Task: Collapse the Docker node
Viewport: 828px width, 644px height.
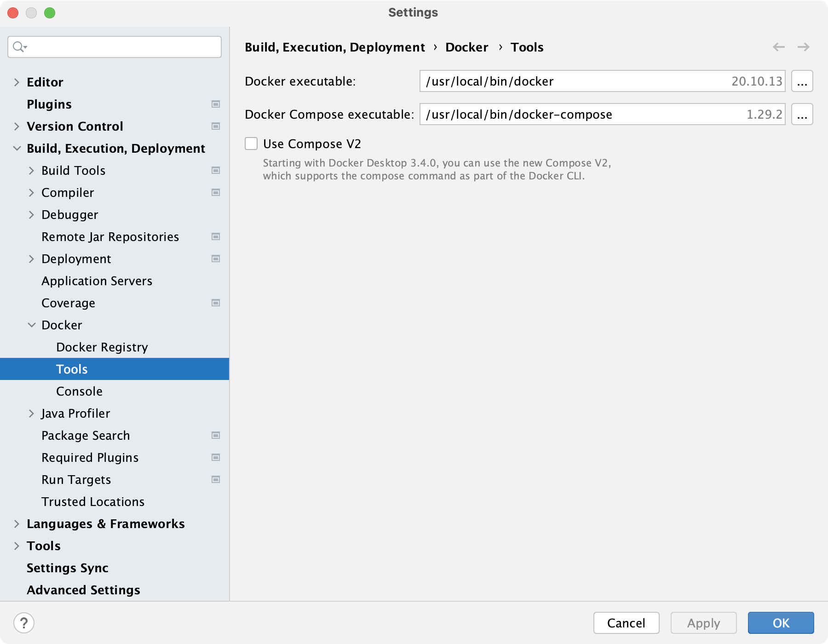Action: 32,325
